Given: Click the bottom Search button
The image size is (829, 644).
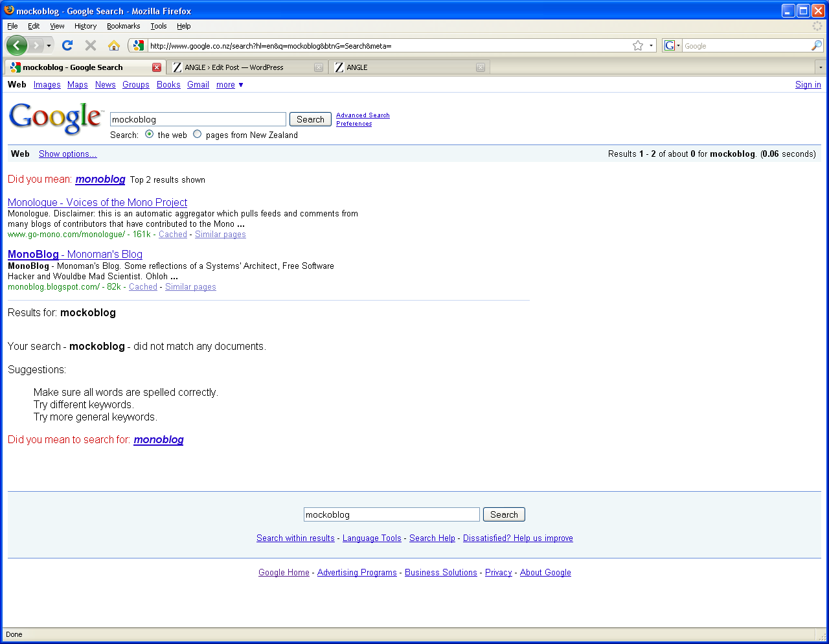Looking at the screenshot, I should tap(504, 514).
